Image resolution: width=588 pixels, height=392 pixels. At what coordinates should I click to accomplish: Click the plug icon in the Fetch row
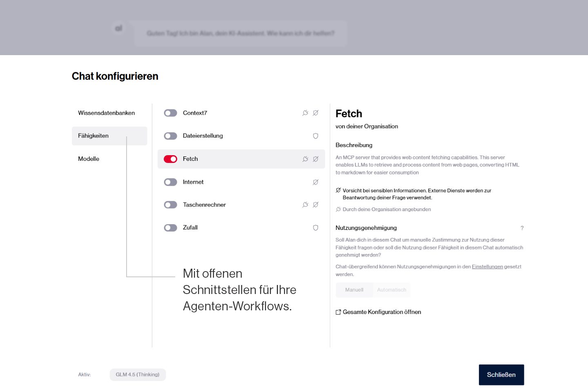[x=305, y=159]
